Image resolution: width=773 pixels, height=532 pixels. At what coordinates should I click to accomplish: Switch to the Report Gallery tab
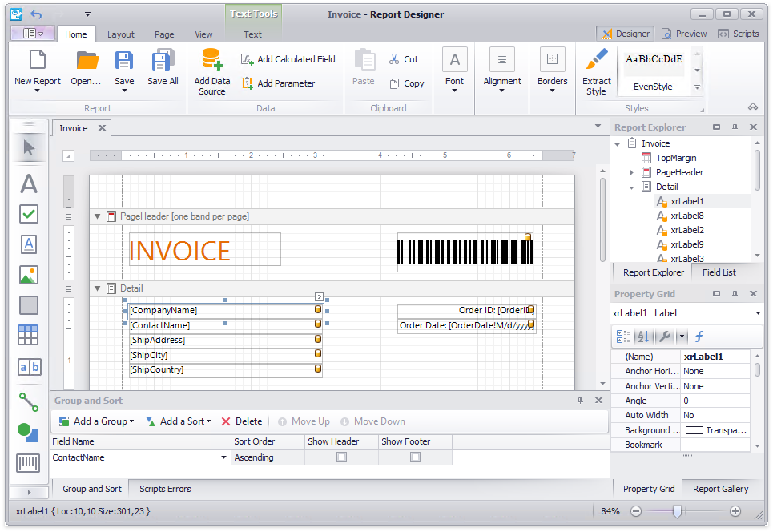click(x=720, y=489)
